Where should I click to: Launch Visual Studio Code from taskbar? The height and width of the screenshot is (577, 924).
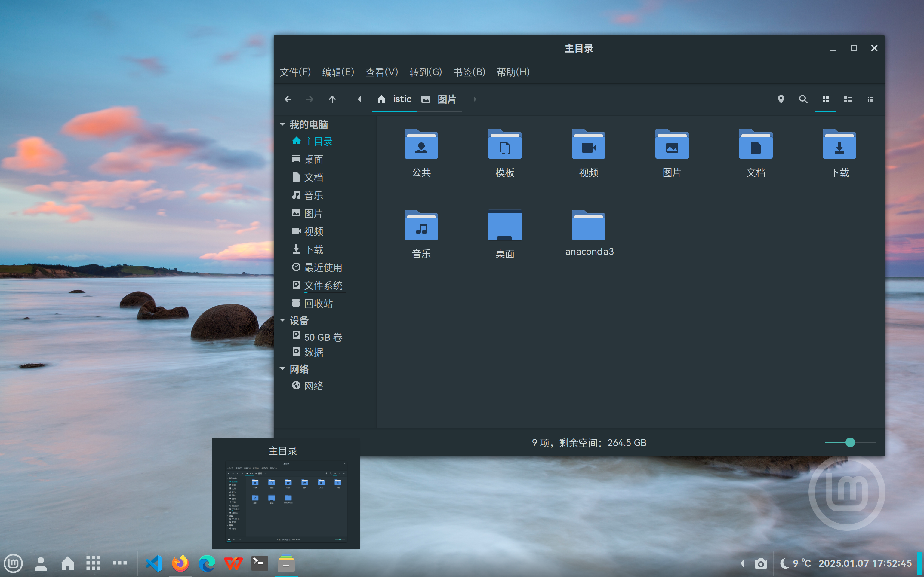[154, 563]
